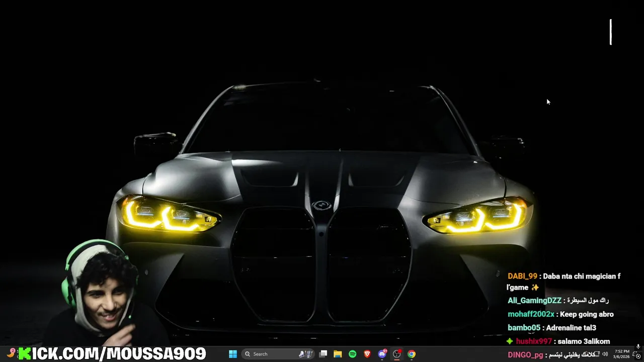Screen dimensions: 644x362
Task: Open the clock showing 7:52 PM
Action: point(622,354)
